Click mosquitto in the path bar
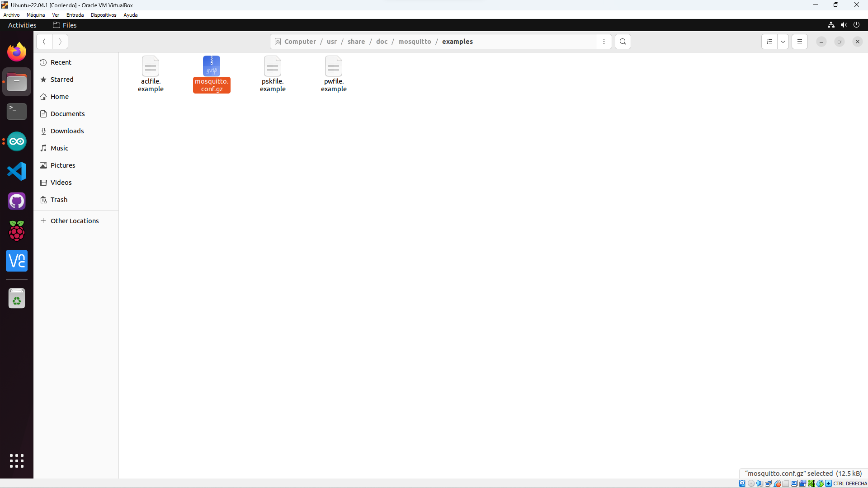Screen dimensions: 868x488 click(x=414, y=42)
